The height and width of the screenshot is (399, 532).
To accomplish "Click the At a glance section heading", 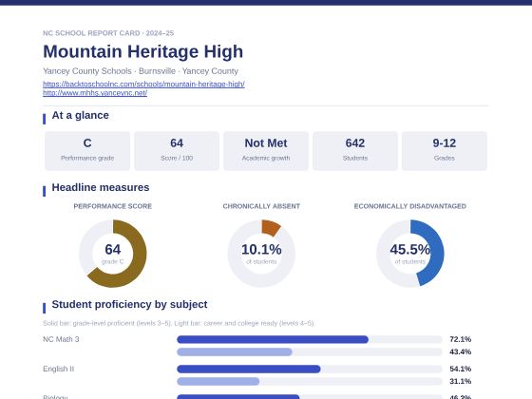I will pos(81,115).
